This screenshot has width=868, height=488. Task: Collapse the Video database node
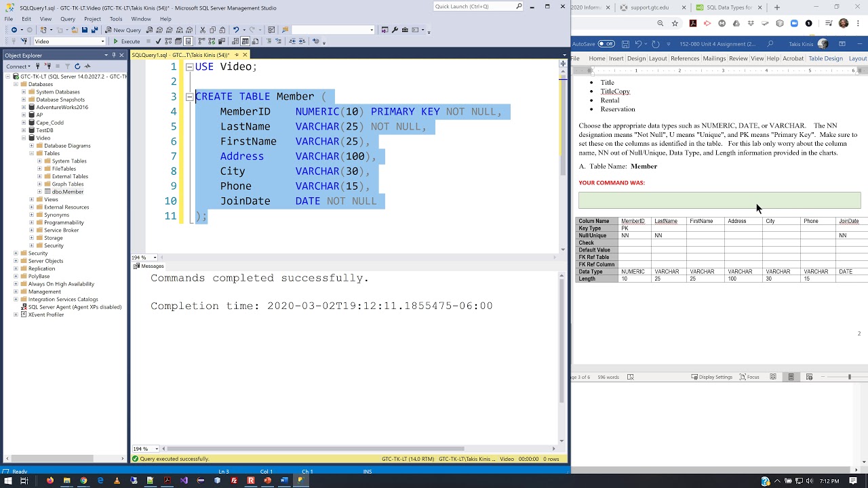(x=24, y=138)
